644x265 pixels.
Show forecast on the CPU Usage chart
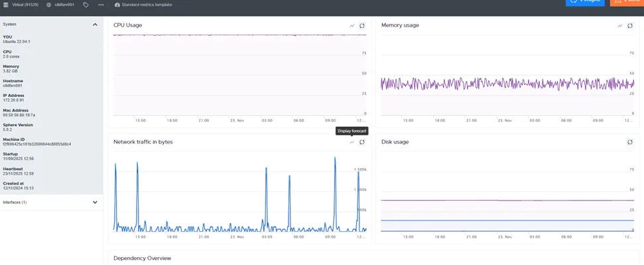pyautogui.click(x=352, y=25)
